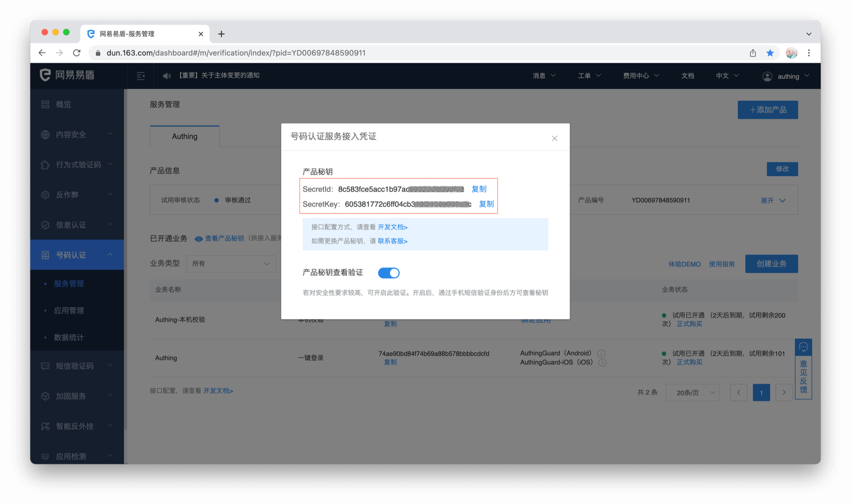This screenshot has width=851, height=504.
Task: Open the 20条/页 page size dropdown
Action: click(x=692, y=393)
